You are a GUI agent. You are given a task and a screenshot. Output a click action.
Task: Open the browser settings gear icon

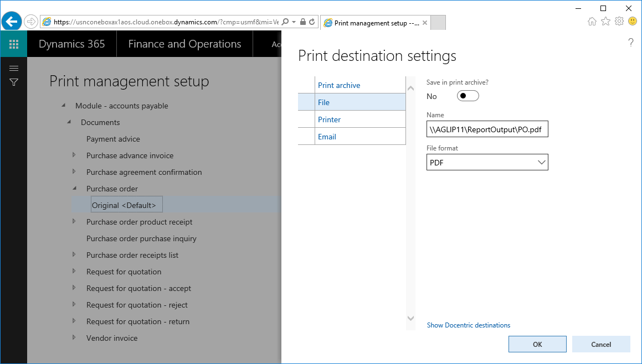point(619,21)
